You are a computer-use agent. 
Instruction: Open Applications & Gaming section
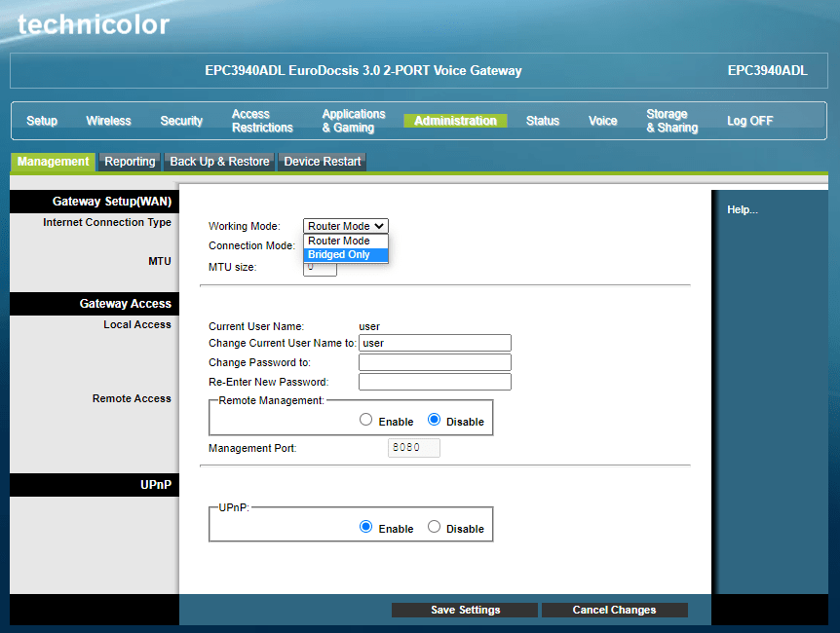coord(354,121)
